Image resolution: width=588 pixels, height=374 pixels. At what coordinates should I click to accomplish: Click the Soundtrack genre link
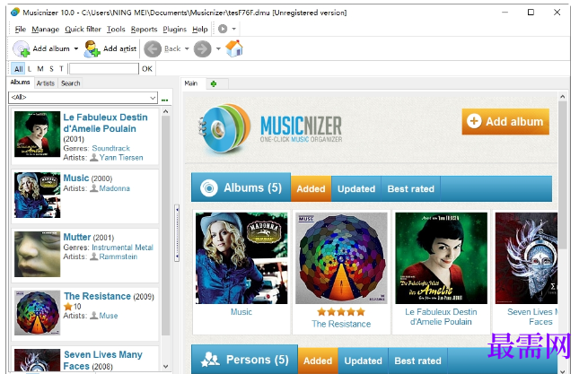point(111,148)
